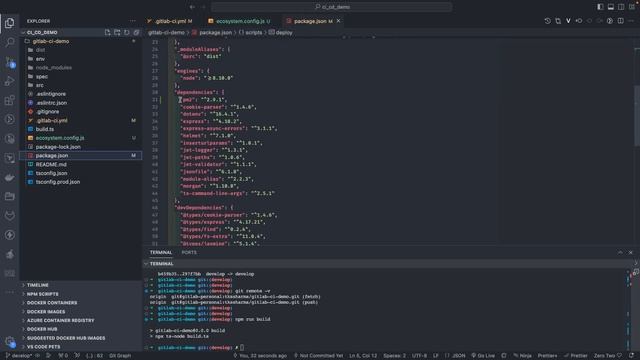This screenshot has width=640, height=360.
Task: Open package-lock.json file
Action: [x=81, y=147]
